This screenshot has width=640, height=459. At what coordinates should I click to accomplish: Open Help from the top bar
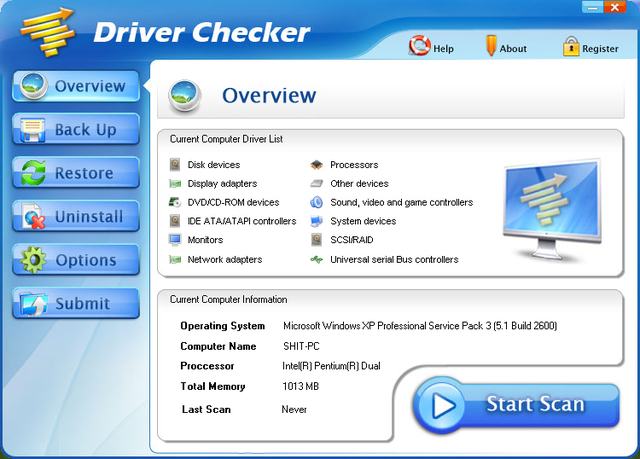tap(443, 49)
